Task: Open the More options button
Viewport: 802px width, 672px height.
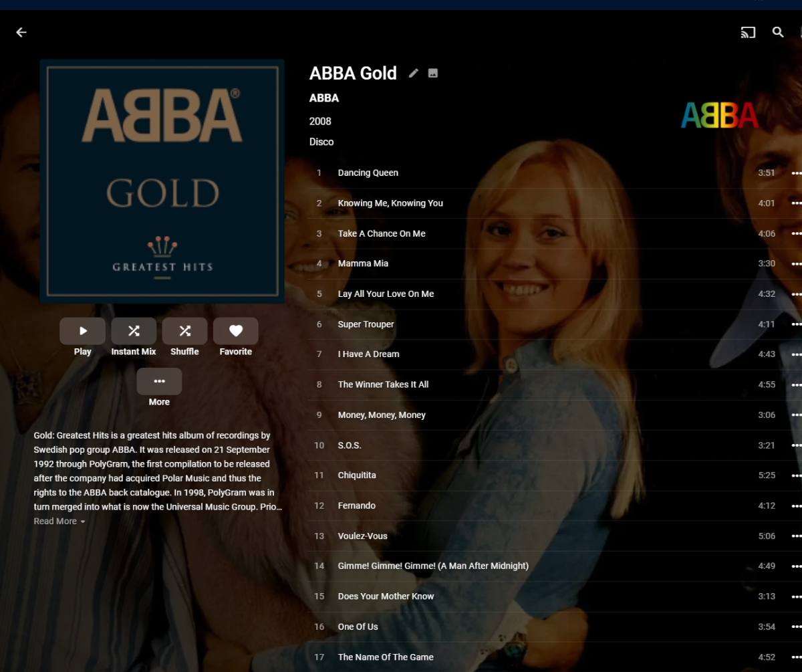Action: [x=159, y=381]
